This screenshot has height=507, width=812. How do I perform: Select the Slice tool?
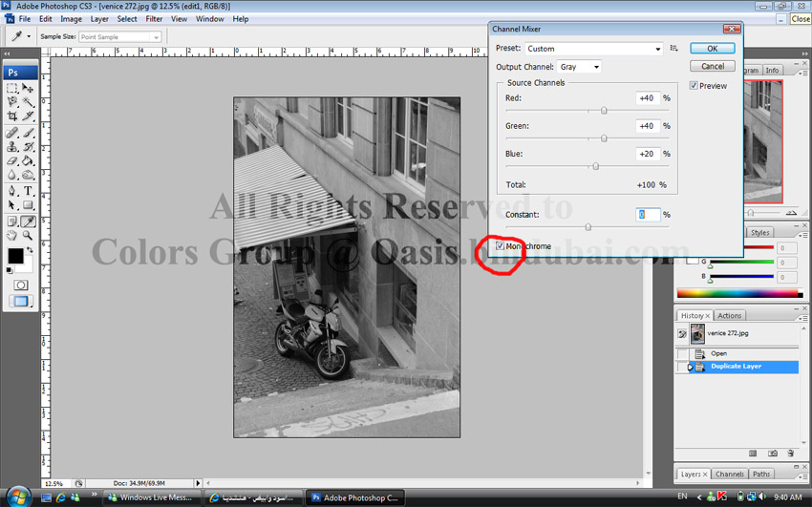[28, 116]
